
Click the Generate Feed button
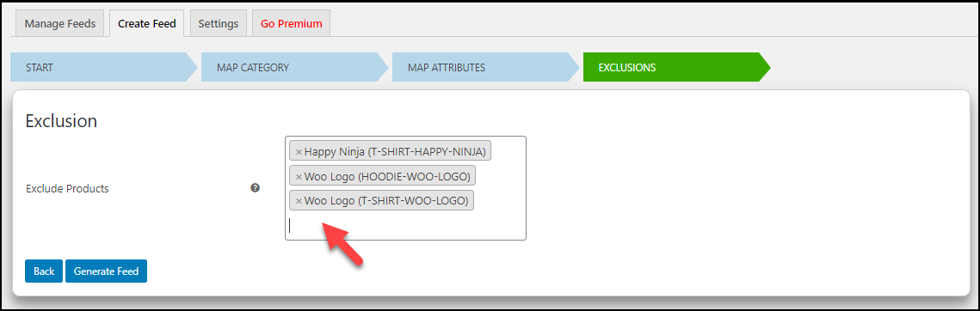(x=106, y=271)
